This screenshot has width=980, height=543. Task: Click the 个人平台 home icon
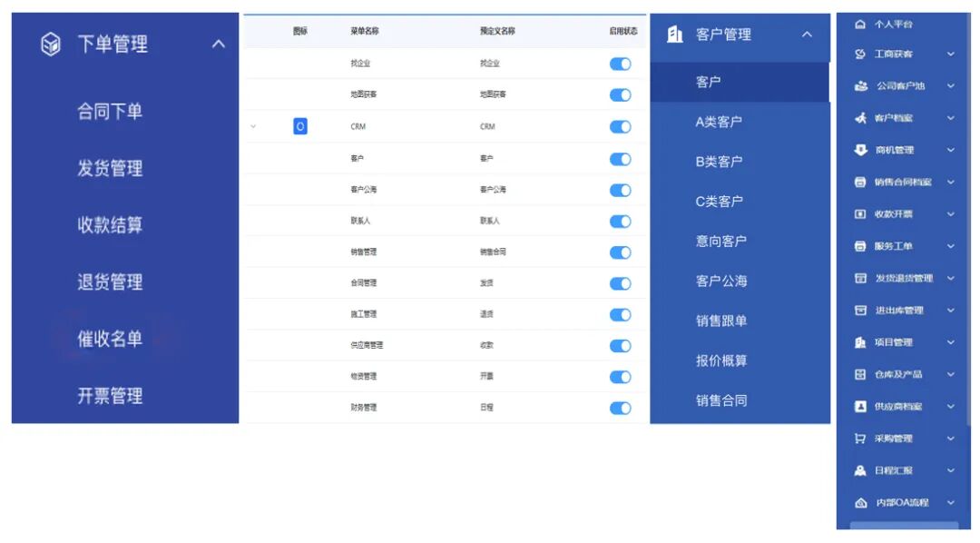[860, 24]
